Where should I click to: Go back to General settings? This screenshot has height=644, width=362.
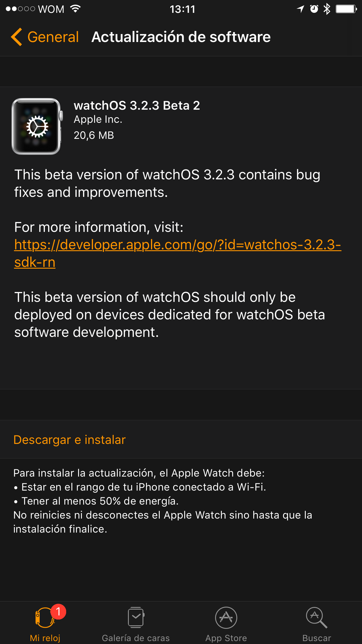[53, 37]
